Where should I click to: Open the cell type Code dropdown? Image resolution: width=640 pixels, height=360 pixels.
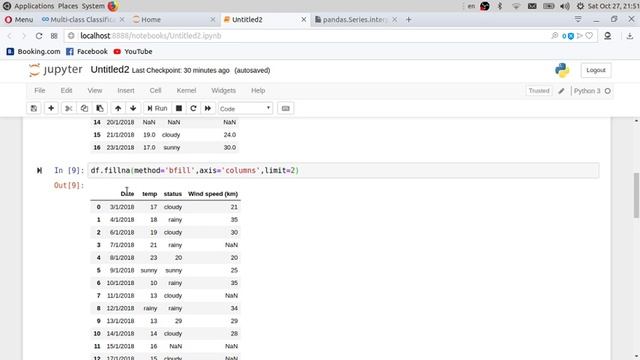click(245, 109)
